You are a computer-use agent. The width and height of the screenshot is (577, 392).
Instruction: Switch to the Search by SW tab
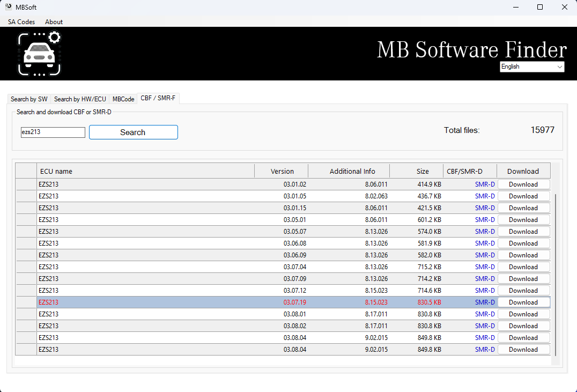(28, 99)
